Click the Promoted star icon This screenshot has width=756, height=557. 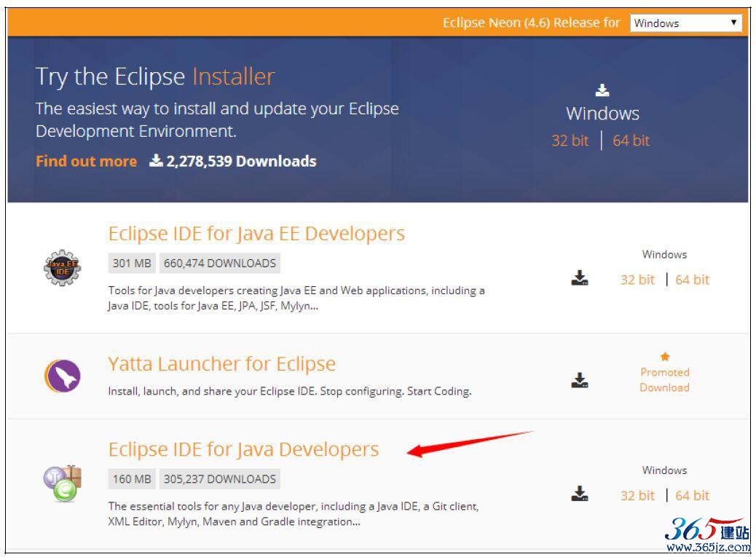point(665,357)
